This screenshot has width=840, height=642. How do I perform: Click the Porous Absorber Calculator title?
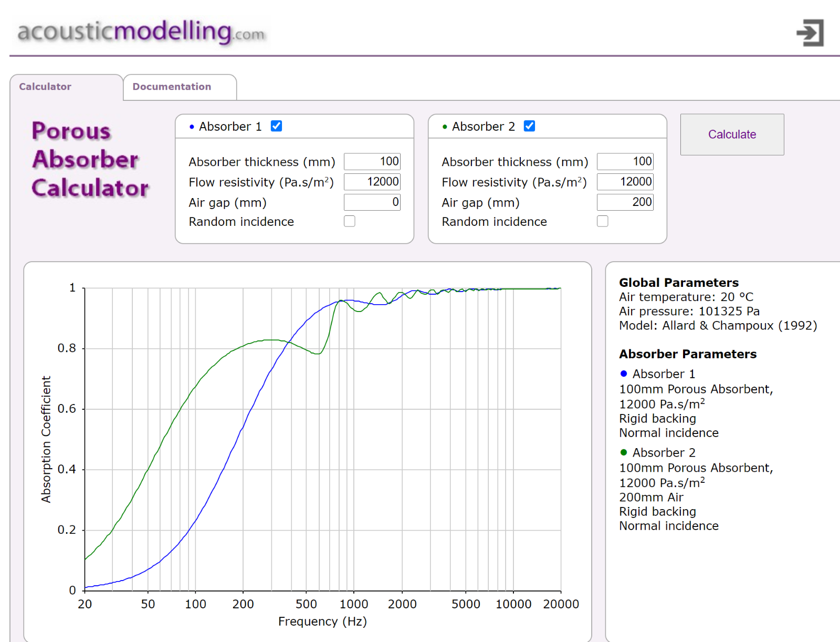[x=90, y=160]
